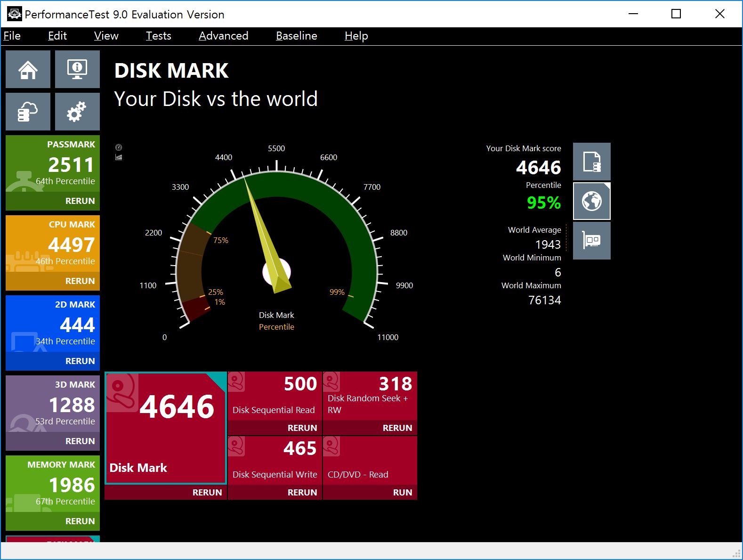Click the 95% percentile value

pos(544,203)
